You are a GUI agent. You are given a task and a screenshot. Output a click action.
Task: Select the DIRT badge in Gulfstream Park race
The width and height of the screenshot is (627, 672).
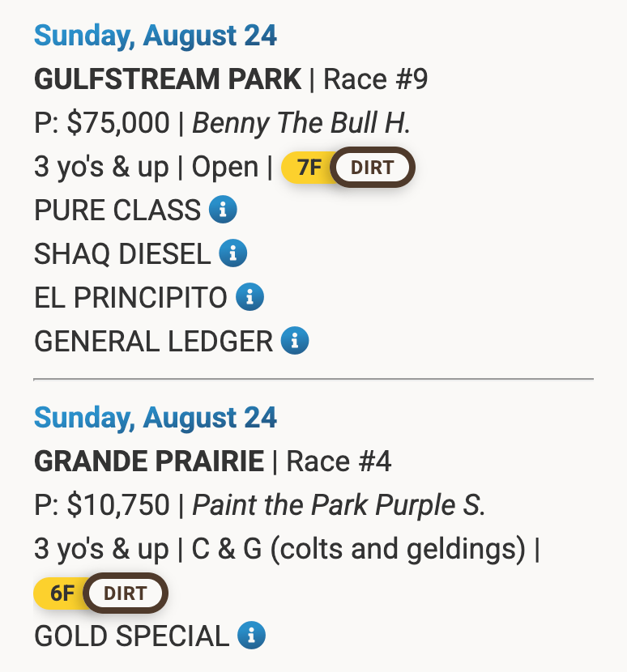click(x=372, y=168)
